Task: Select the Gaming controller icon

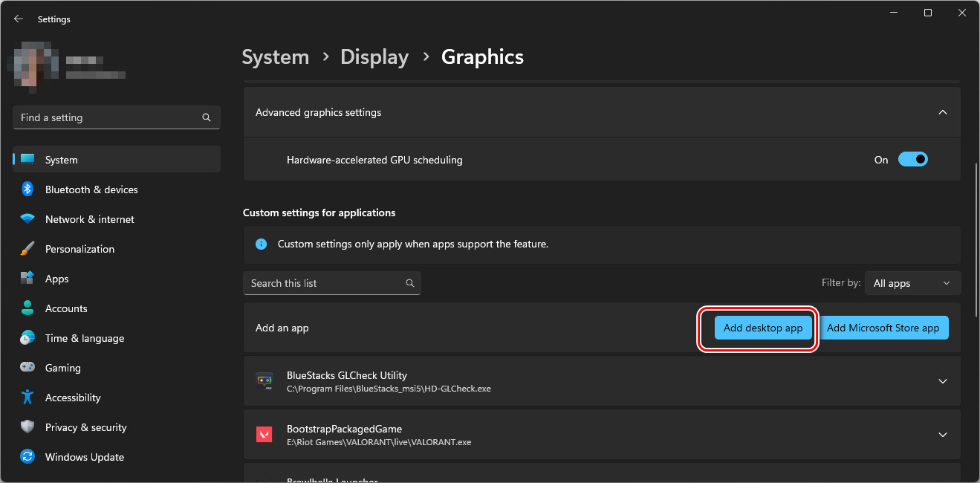Action: pos(27,368)
